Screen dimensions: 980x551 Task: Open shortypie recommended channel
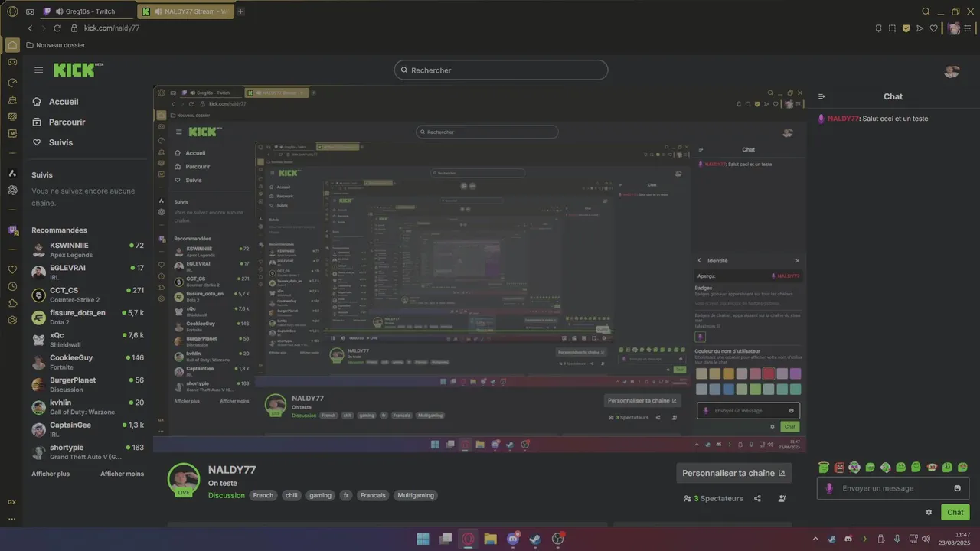(87, 452)
